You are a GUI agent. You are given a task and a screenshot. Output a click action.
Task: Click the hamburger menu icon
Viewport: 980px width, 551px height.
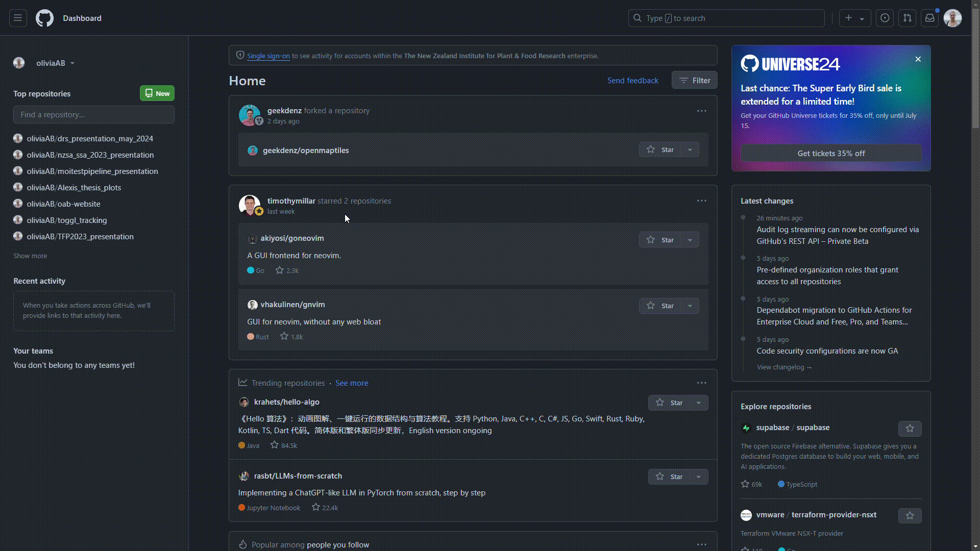point(17,18)
